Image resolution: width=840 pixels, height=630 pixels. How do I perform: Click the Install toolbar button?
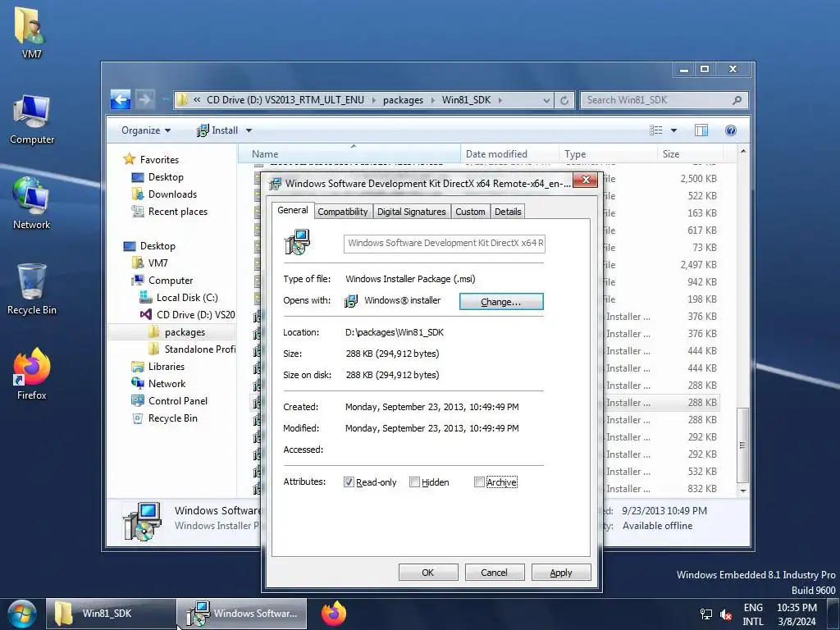tap(217, 130)
